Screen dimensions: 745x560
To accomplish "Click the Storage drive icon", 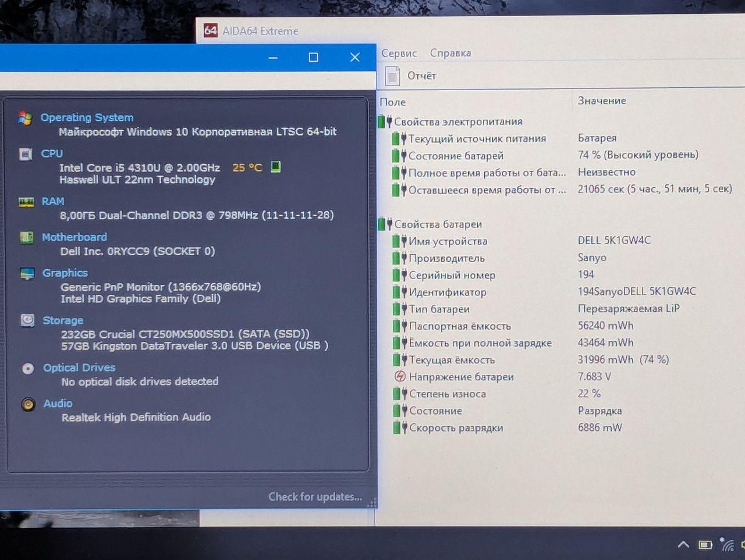I will pos(27,320).
